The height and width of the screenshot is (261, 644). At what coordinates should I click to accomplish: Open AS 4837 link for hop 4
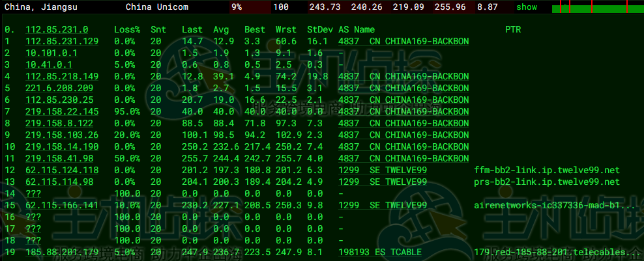403,77
